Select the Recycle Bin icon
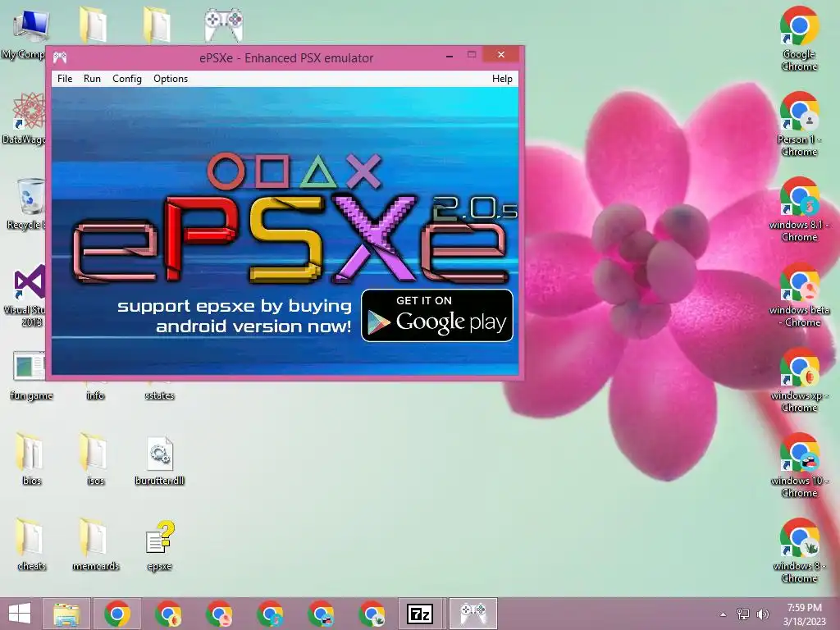This screenshot has height=630, width=840. (25, 204)
